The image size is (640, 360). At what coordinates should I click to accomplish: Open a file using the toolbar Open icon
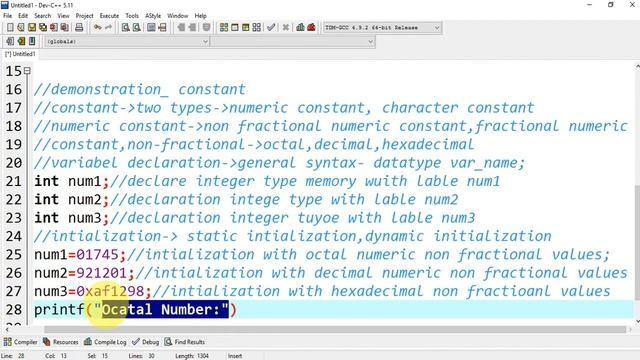(21, 27)
